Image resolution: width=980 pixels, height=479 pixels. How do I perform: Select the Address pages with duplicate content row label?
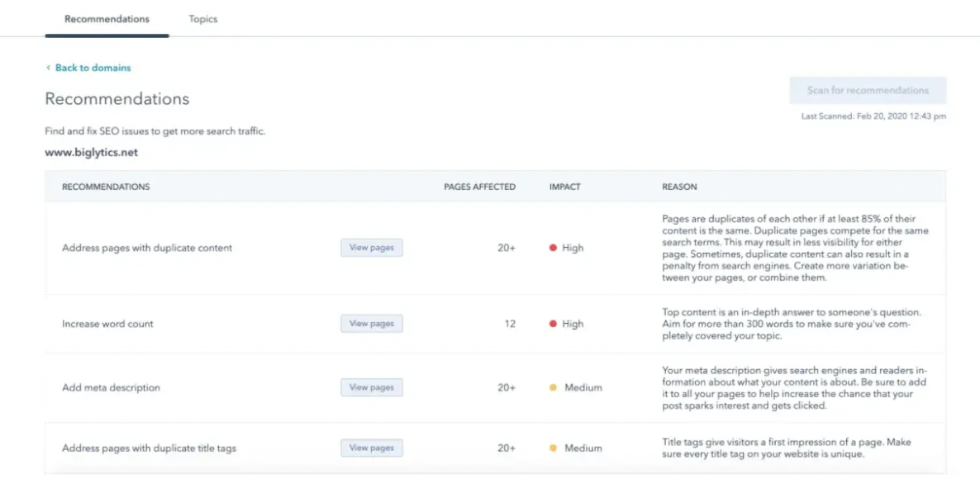point(147,248)
